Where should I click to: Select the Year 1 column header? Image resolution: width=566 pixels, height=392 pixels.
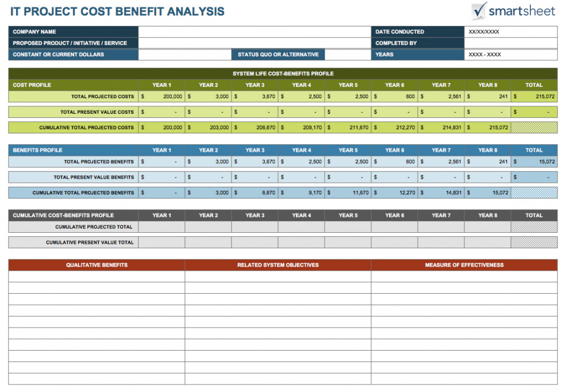pos(161,84)
